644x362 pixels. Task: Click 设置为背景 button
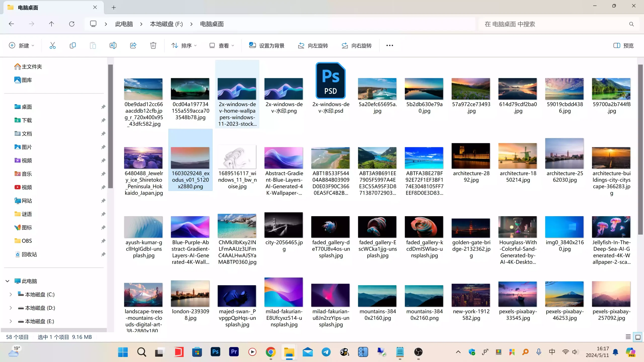[x=267, y=46]
